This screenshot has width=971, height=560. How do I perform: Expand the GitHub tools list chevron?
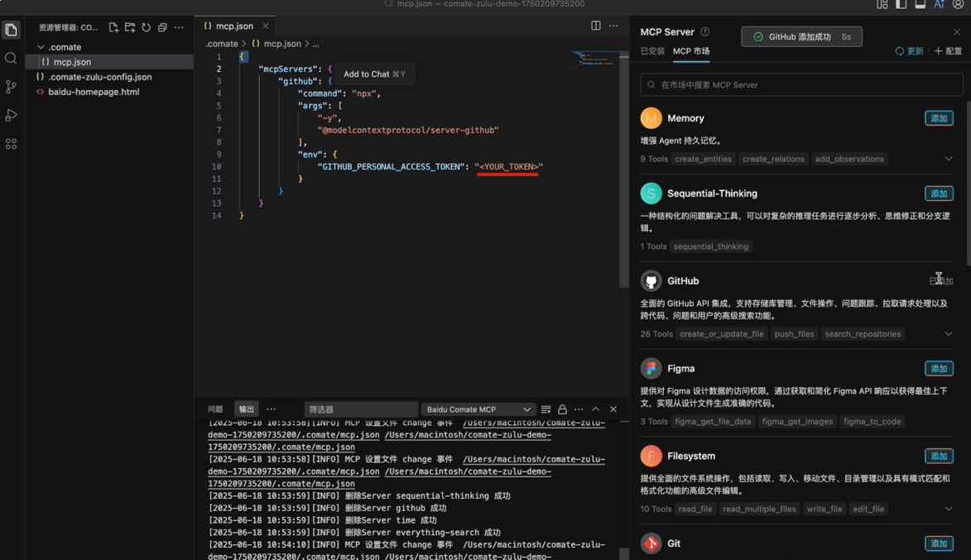click(948, 334)
